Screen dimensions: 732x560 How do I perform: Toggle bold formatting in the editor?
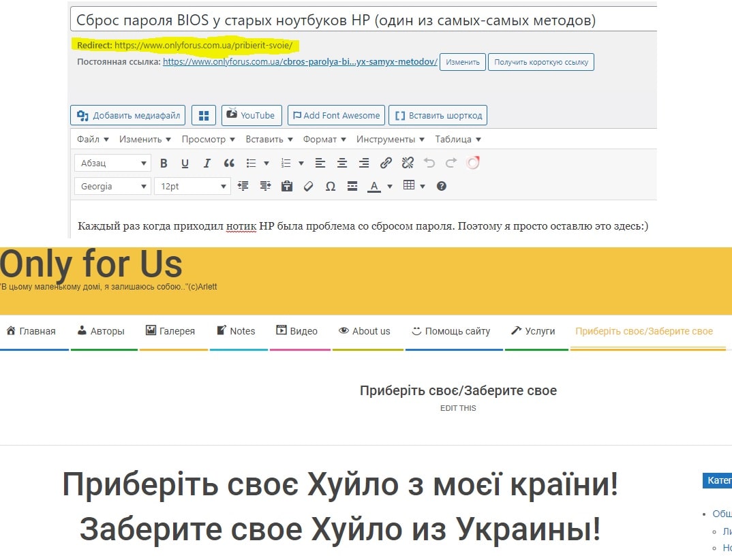[164, 164]
